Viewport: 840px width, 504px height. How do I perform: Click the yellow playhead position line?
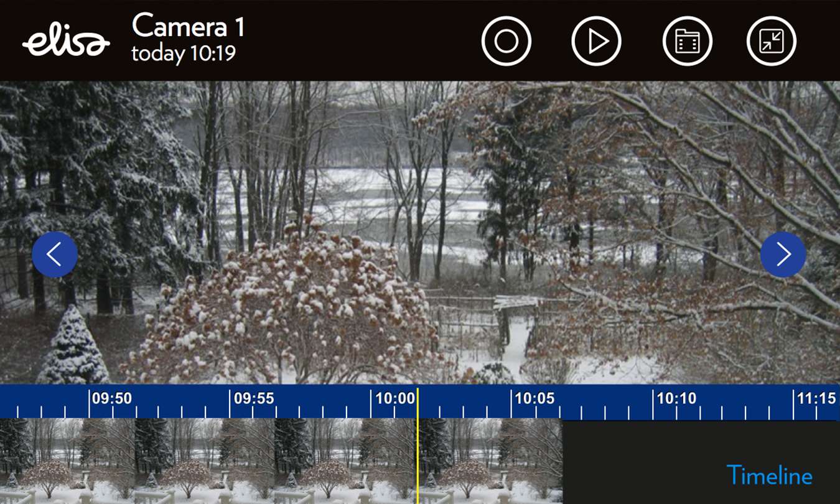(418, 446)
